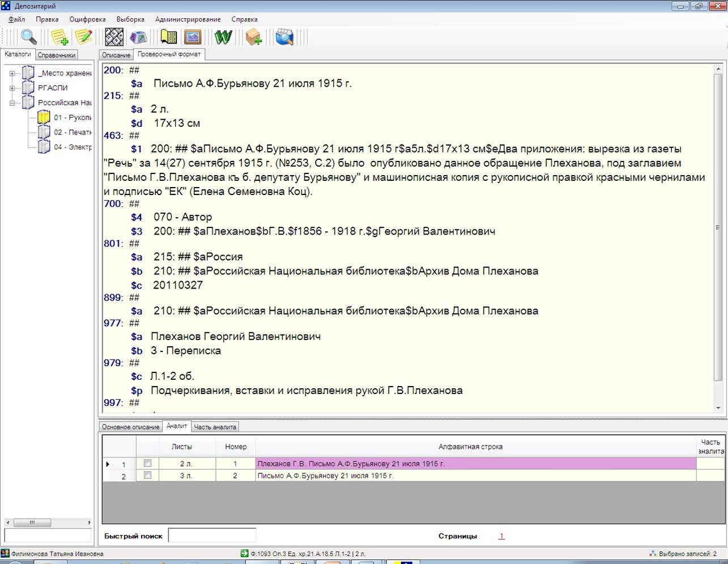Select the Проверочный формат tab
The height and width of the screenshot is (564, 728).
[x=169, y=54]
